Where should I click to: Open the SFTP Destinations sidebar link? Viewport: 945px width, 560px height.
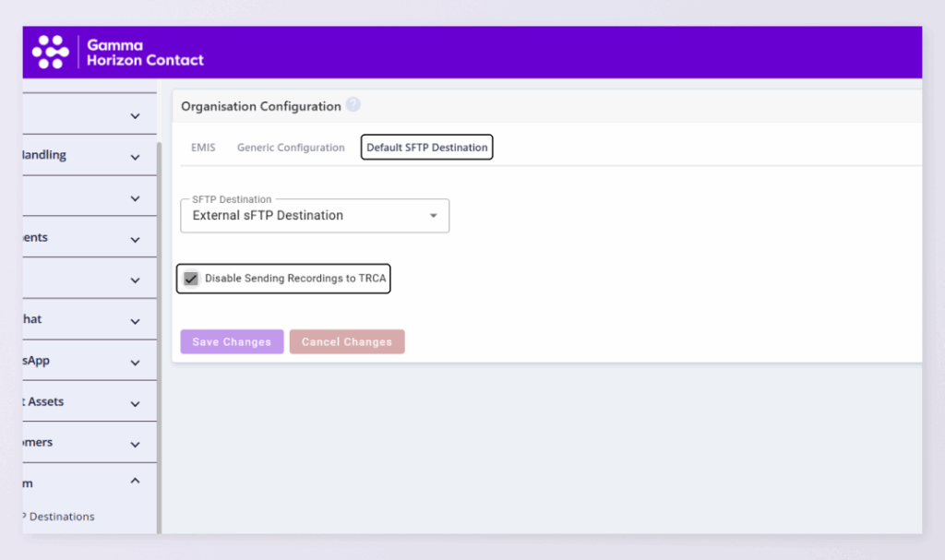61,517
